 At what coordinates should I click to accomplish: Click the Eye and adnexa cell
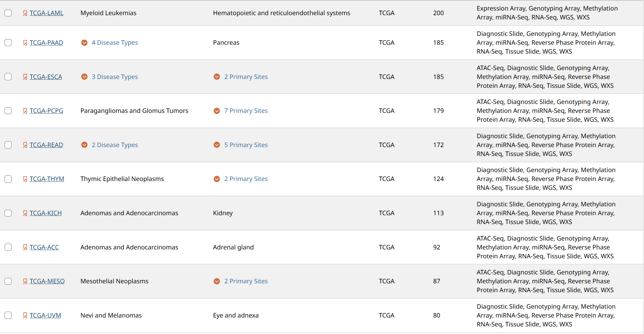236,315
